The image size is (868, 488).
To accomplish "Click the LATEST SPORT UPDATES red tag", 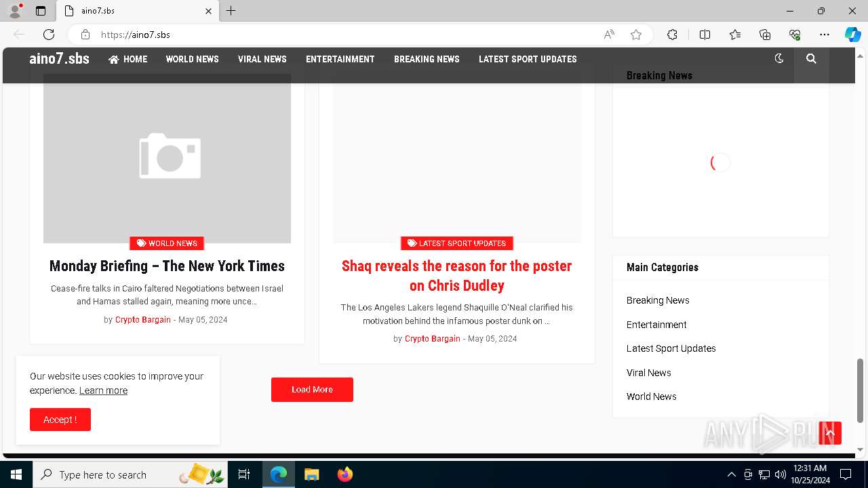I will [x=457, y=243].
